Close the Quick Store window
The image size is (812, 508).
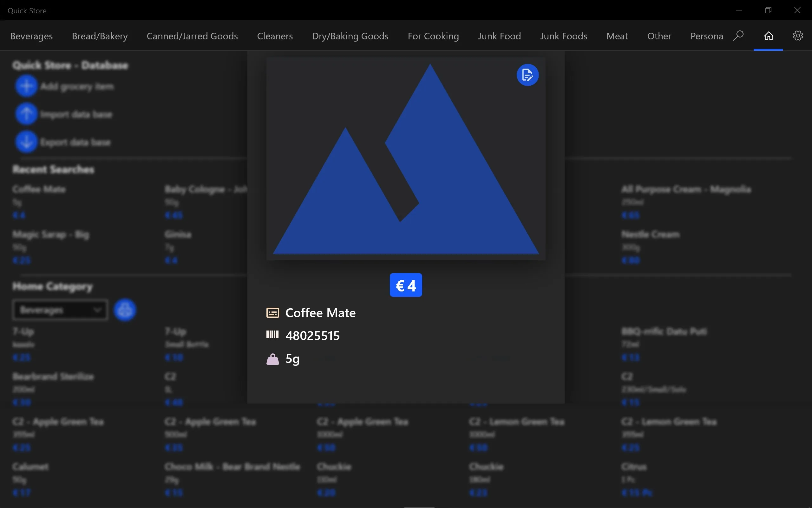[x=797, y=10]
